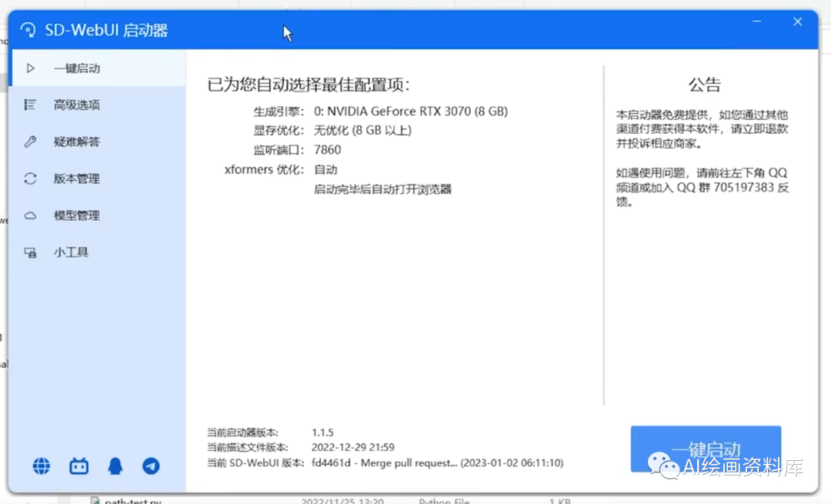Click the SD-WebUI launcher logo icon
Image resolution: width=831 pixels, height=504 pixels.
[x=28, y=30]
